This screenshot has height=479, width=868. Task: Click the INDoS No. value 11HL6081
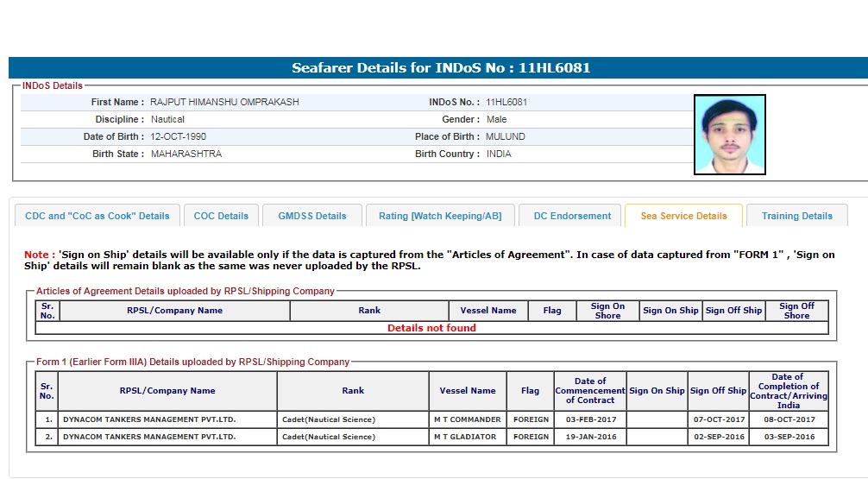506,102
